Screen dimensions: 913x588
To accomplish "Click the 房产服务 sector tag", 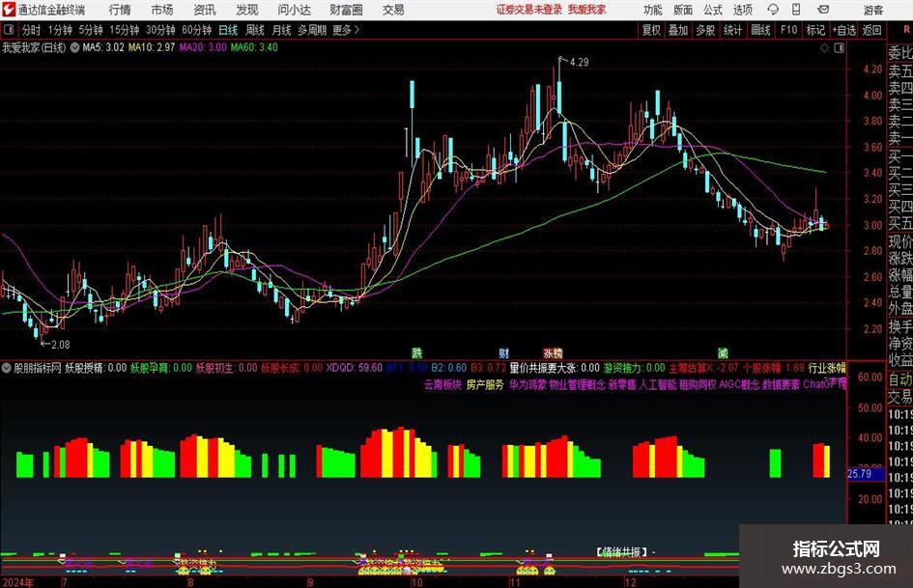I will (x=485, y=385).
